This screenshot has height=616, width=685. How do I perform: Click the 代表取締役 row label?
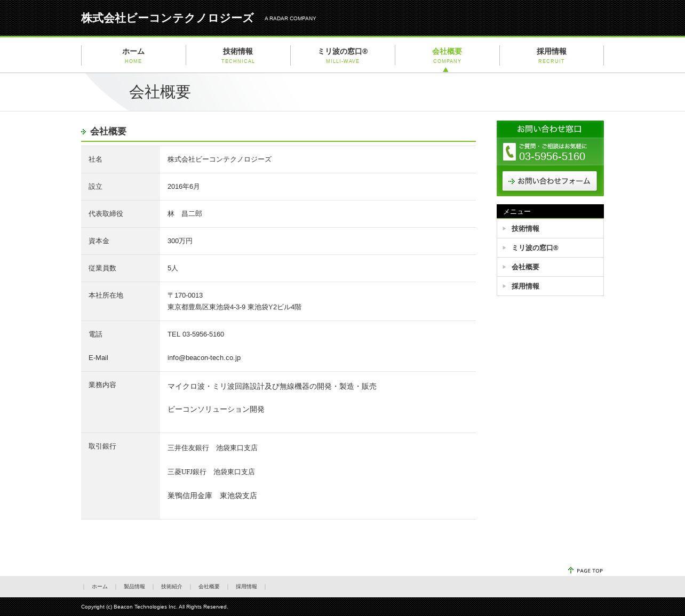click(106, 214)
